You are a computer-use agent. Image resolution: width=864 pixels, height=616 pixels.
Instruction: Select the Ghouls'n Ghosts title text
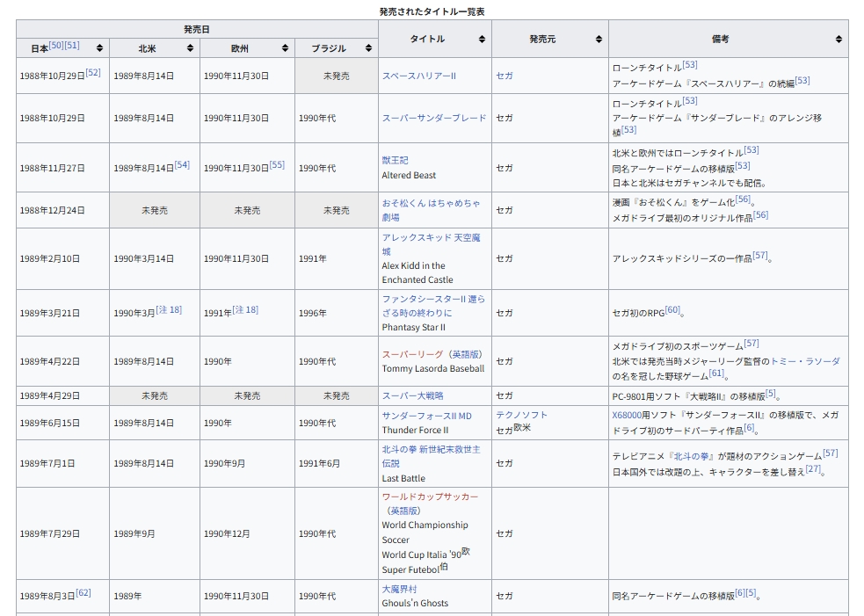(x=415, y=604)
